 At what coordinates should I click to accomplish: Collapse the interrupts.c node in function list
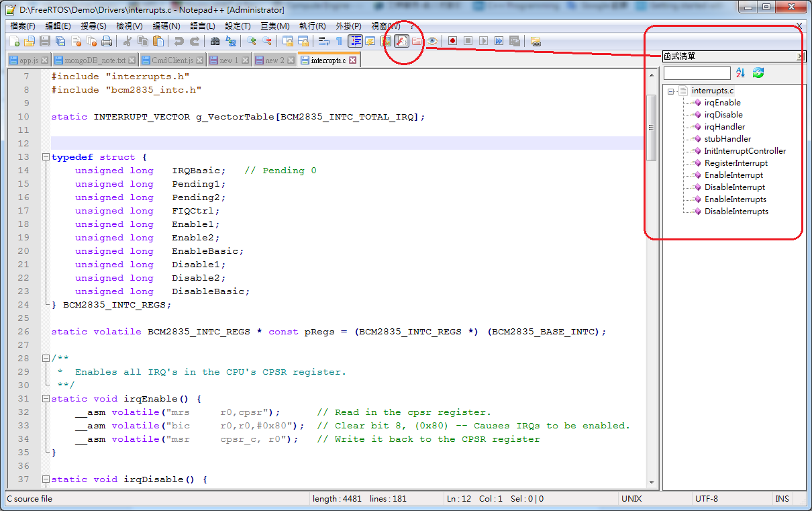point(671,91)
